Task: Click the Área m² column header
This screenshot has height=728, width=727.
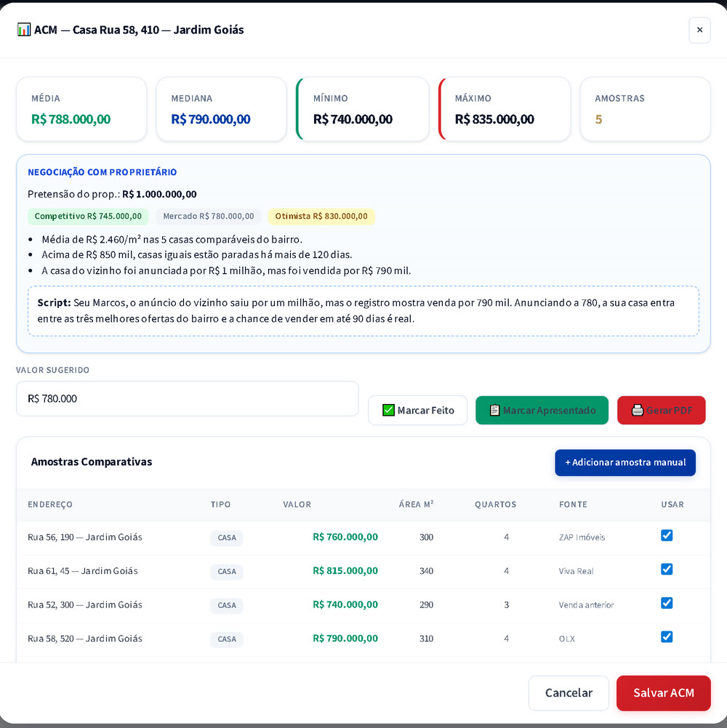Action: 417,505
